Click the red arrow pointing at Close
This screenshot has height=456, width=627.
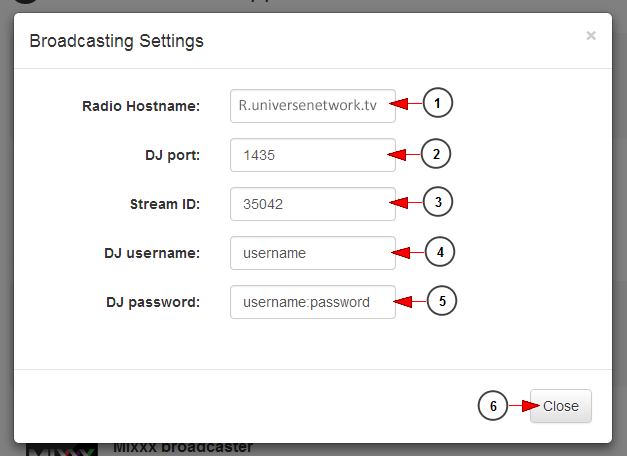(x=525, y=406)
